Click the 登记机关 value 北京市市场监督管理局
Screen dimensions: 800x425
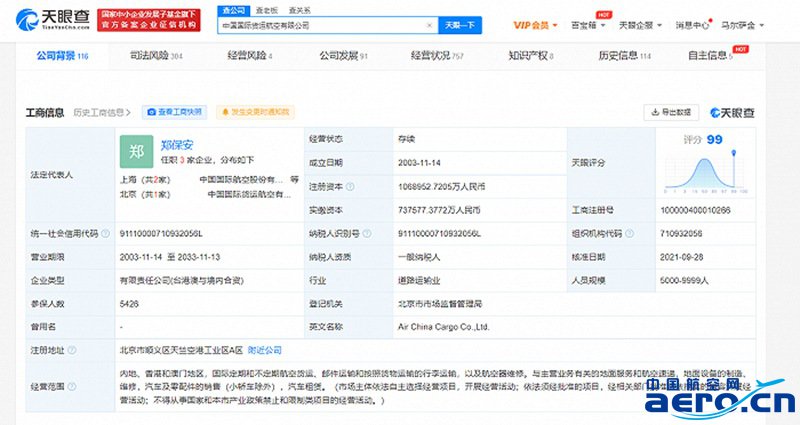coord(440,304)
